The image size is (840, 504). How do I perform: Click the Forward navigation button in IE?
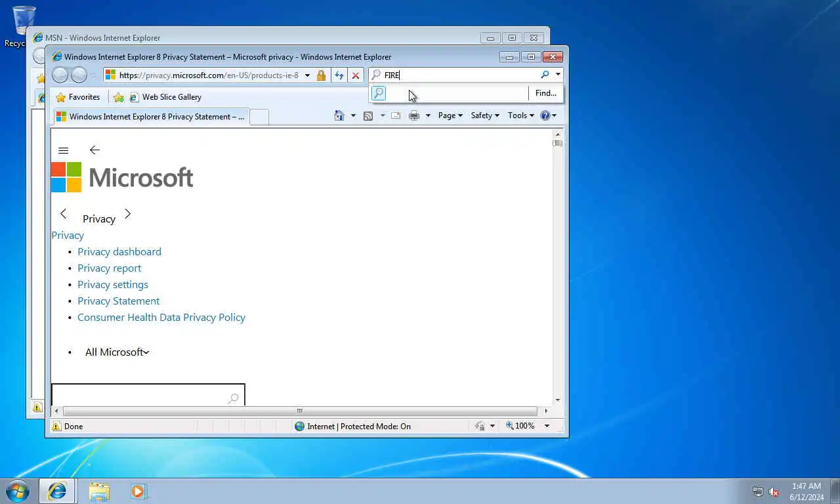point(79,75)
